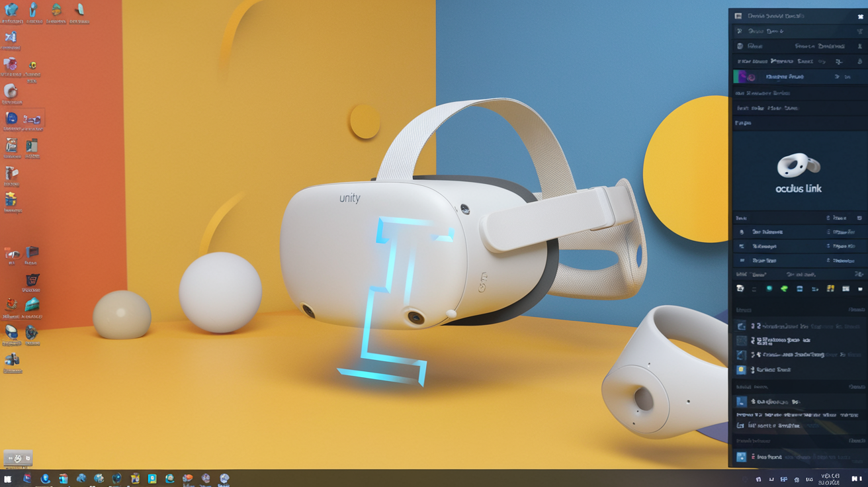The width and height of the screenshot is (868, 487).
Task: Select the purple-thumbnail highlighted row in side panel
Action: click(799, 77)
